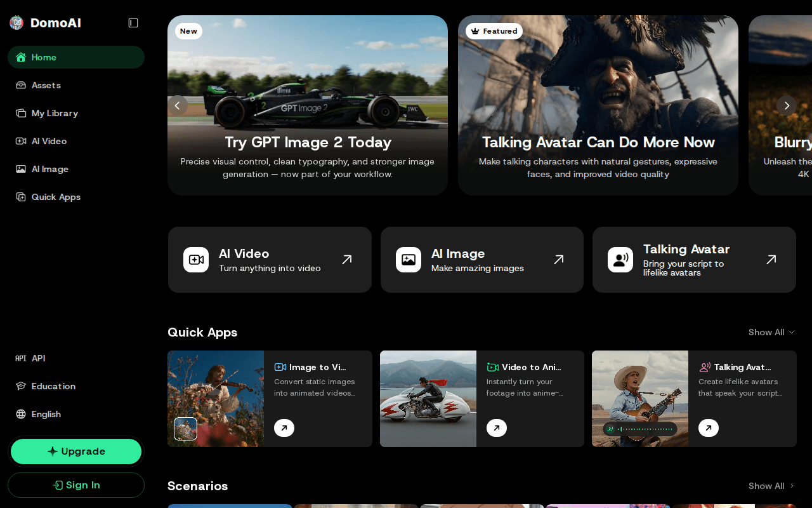
Task: Click the Scenarios section heading
Action: pos(197,486)
